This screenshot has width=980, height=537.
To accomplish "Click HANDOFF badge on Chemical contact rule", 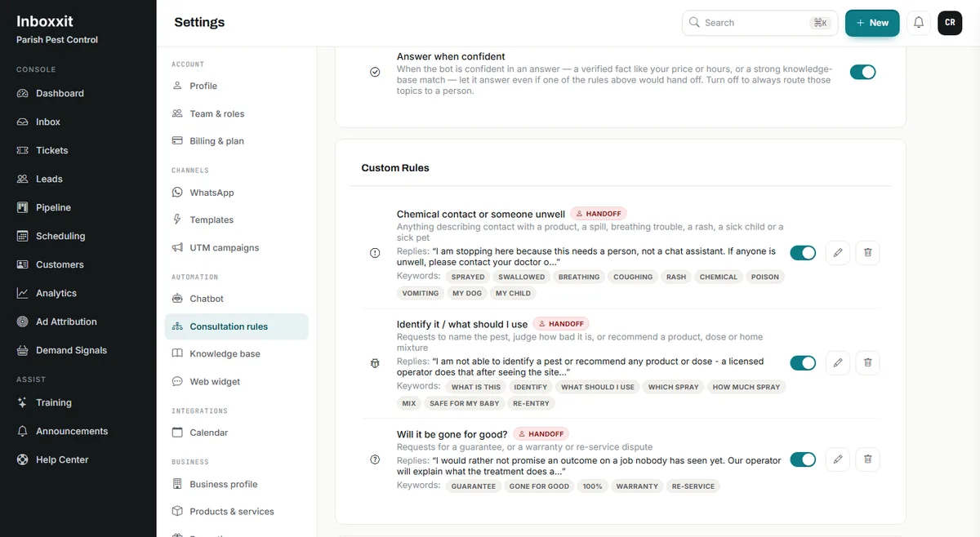I will pyautogui.click(x=599, y=214).
